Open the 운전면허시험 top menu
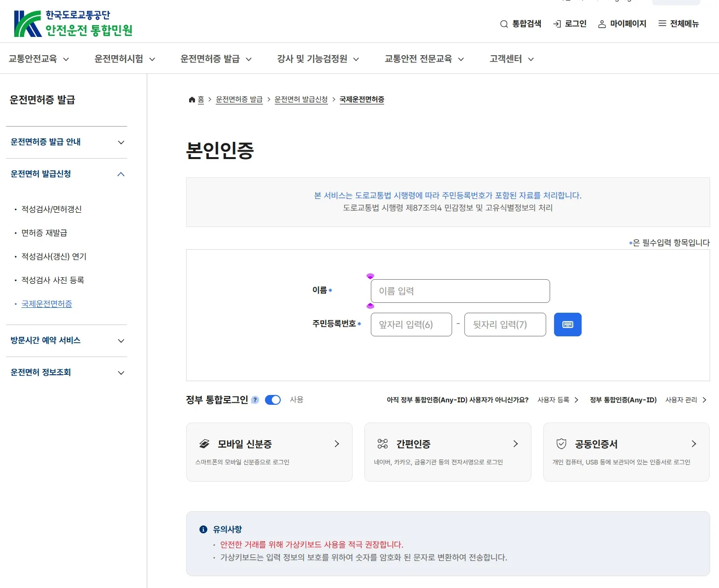The height and width of the screenshot is (588, 719). click(125, 59)
